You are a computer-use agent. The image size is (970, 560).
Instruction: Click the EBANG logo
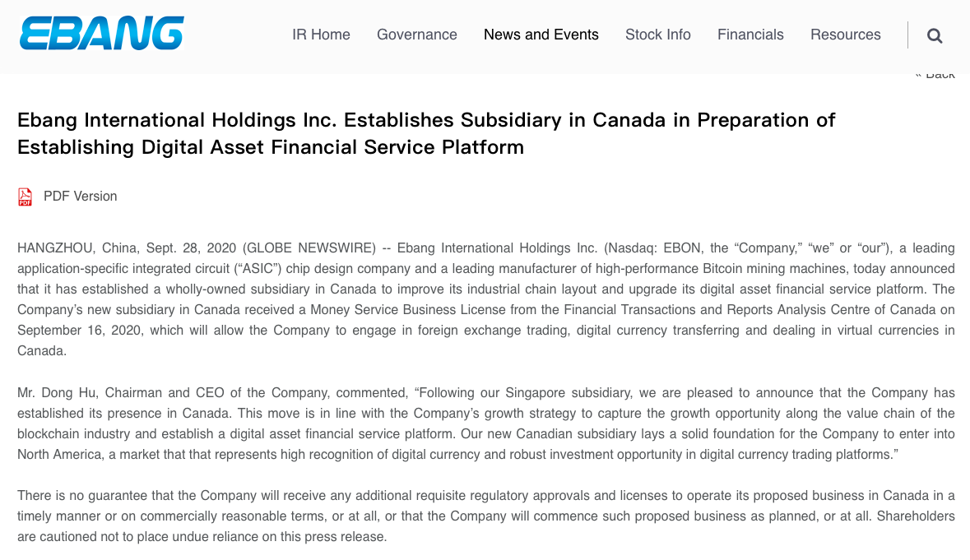point(101,35)
